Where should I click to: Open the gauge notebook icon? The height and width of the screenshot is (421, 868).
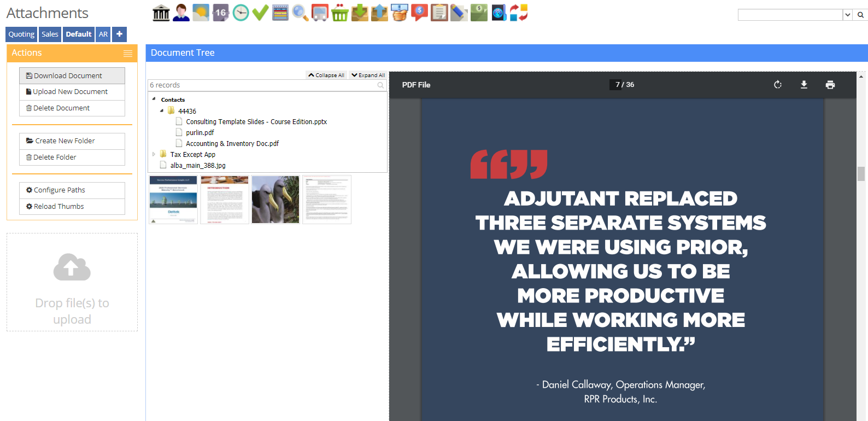coord(498,13)
